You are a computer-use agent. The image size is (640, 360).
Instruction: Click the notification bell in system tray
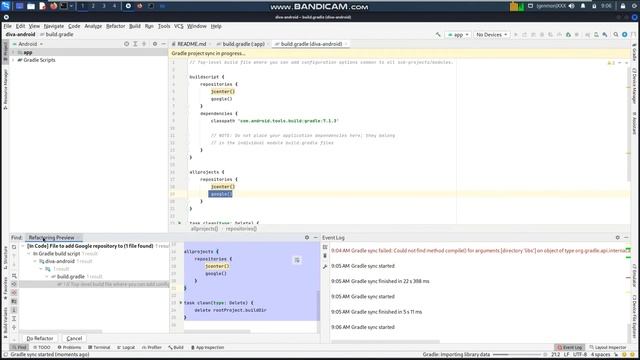583,6
